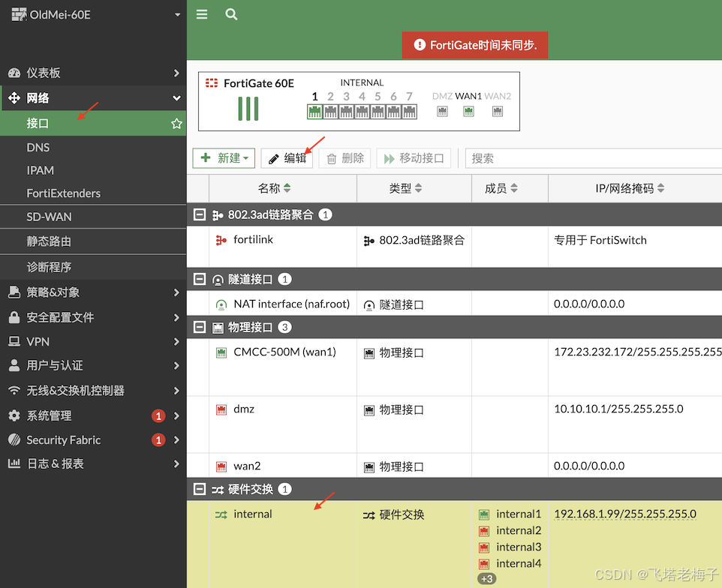Image resolution: width=722 pixels, height=588 pixels.
Task: Show more members via +3 badge
Action: click(x=486, y=579)
